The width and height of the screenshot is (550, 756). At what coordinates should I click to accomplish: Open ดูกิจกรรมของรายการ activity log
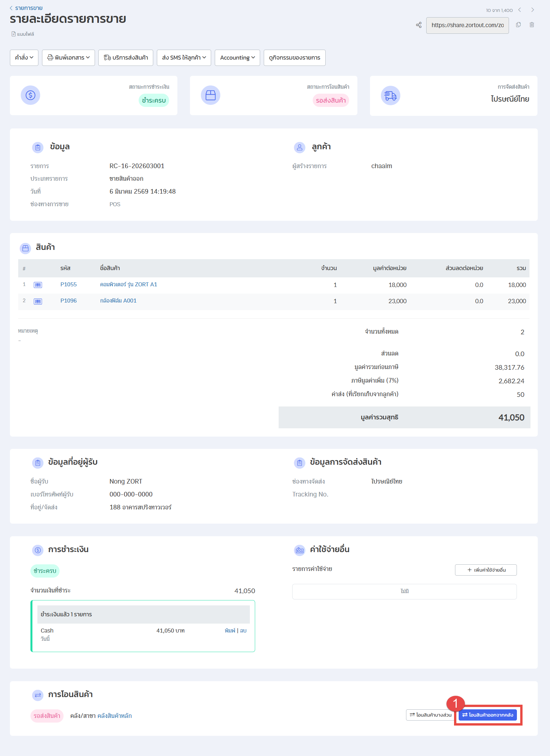294,58
